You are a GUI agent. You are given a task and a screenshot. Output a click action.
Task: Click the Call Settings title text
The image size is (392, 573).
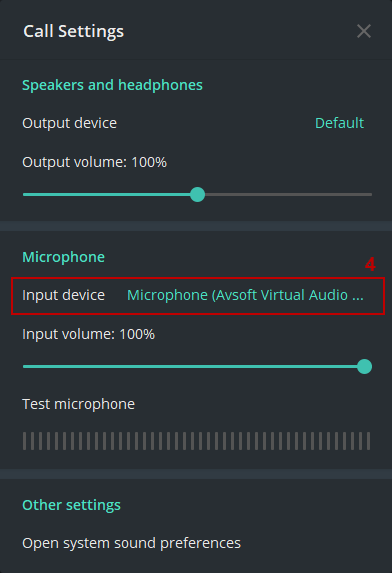click(x=73, y=31)
